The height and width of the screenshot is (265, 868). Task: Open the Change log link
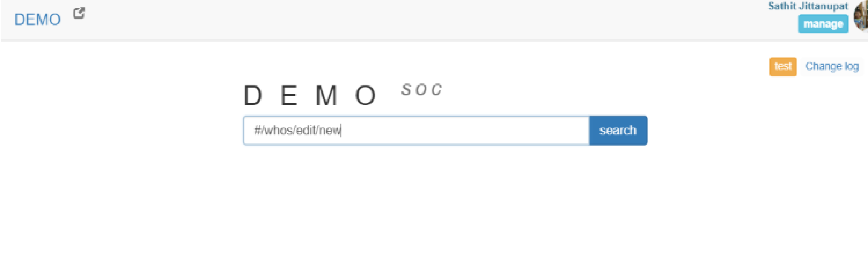pos(831,66)
